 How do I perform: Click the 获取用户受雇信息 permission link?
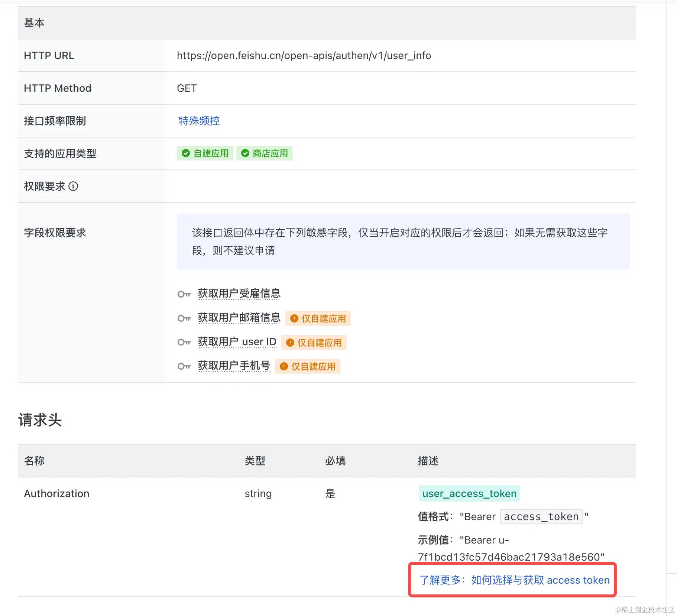tap(239, 294)
